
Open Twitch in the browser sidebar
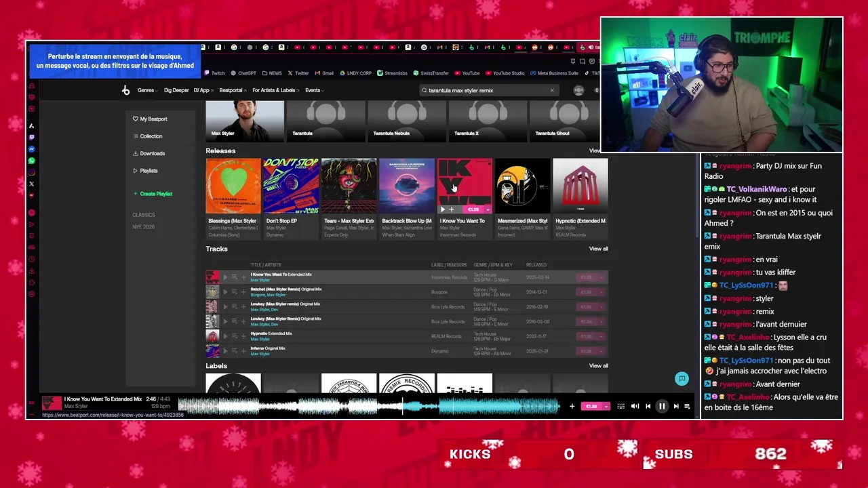click(31, 138)
